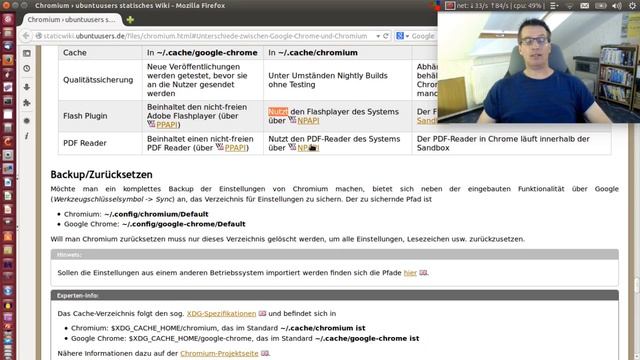Open Ubuntu dash home in launcher
This screenshot has width=640, height=360.
coord(8,19)
